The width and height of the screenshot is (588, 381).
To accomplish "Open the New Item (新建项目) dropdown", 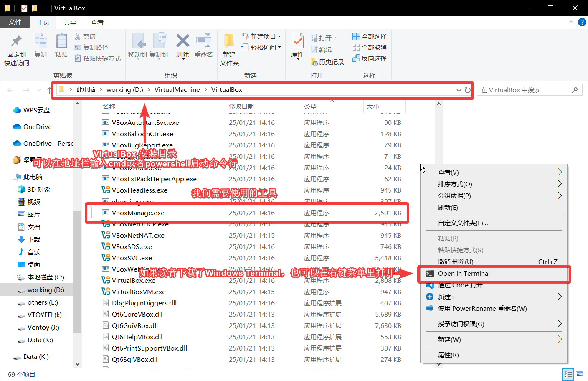I will click(261, 37).
